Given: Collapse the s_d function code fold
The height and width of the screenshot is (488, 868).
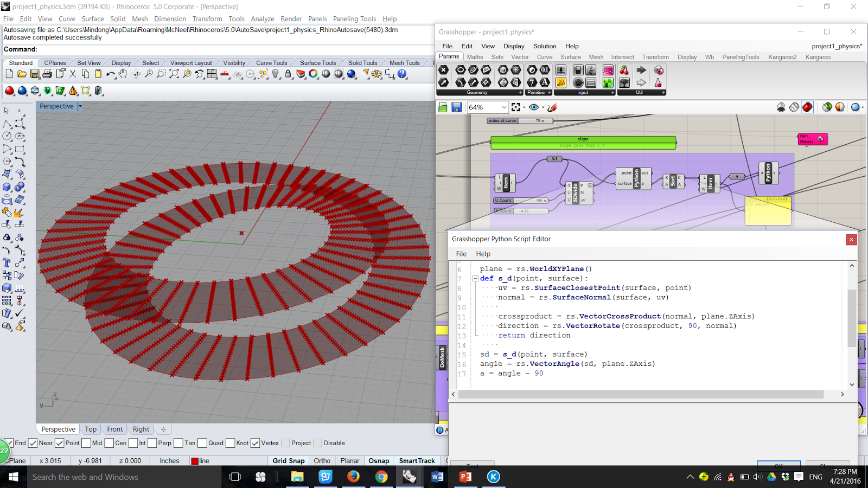Looking at the screenshot, I should (x=475, y=279).
